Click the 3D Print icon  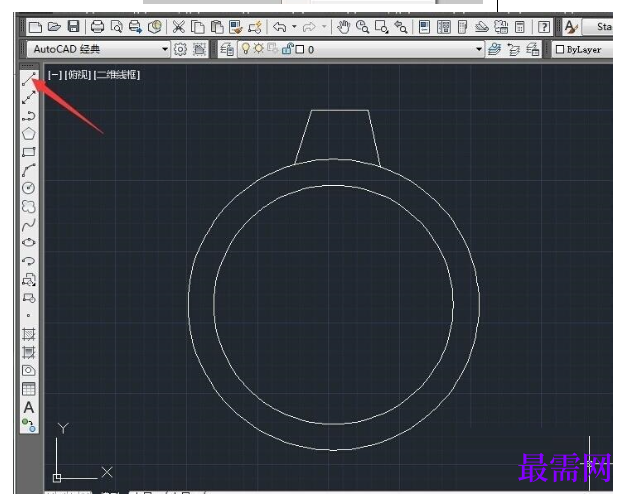pyautogui.click(x=155, y=27)
